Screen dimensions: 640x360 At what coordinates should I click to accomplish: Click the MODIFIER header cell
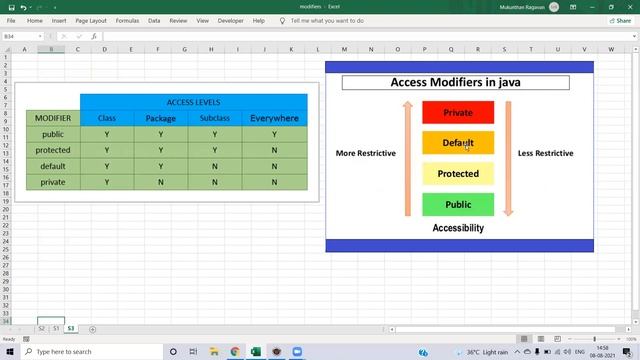click(x=53, y=118)
